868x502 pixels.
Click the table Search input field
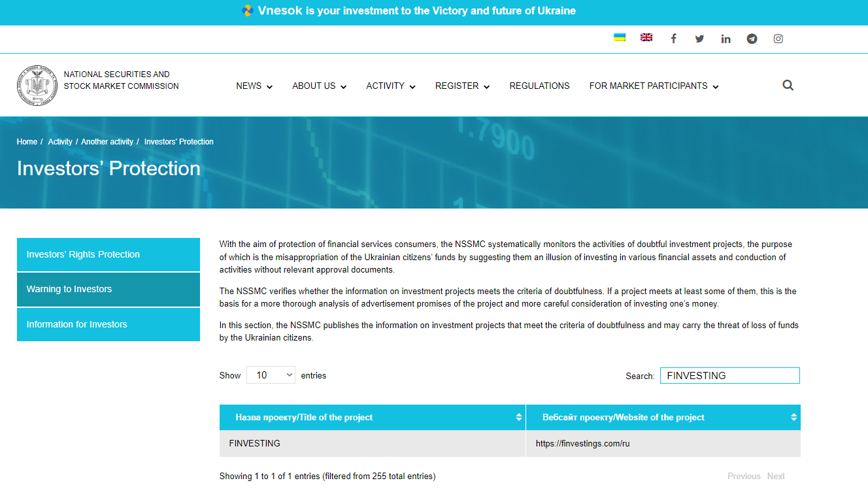coord(729,375)
